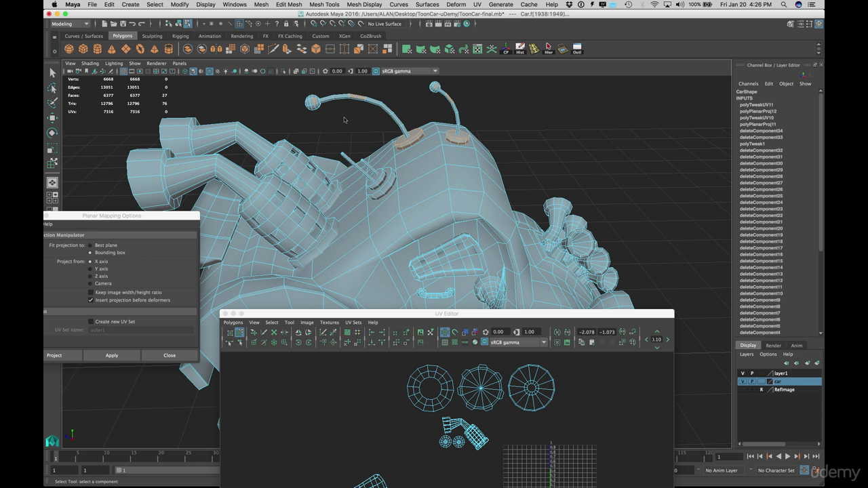This screenshot has height=488, width=868.
Task: Open the Modeling menu set dropdown
Action: tap(70, 24)
